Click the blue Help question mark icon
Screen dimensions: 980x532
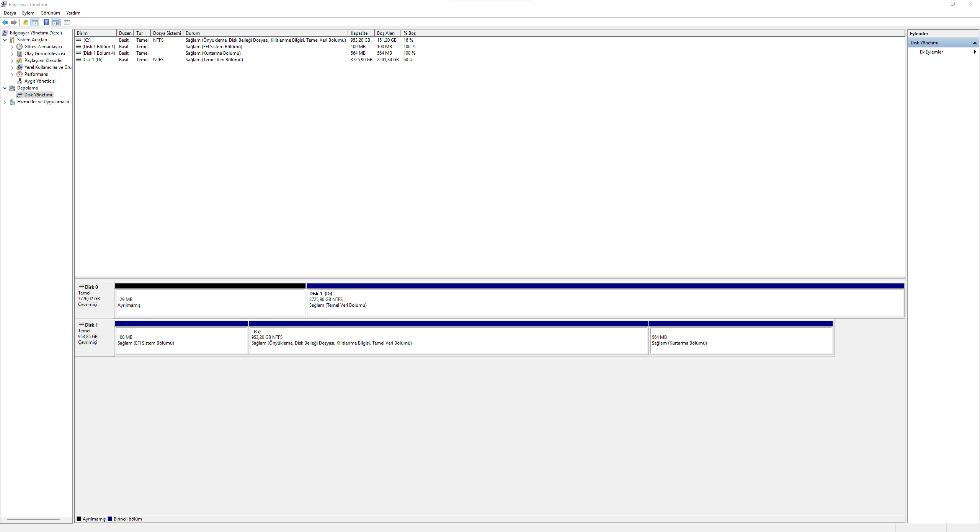46,22
